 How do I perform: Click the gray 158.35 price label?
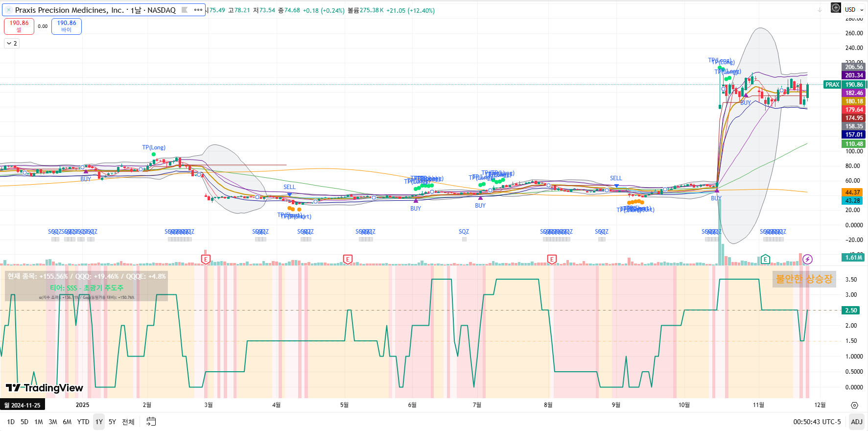[854, 126]
